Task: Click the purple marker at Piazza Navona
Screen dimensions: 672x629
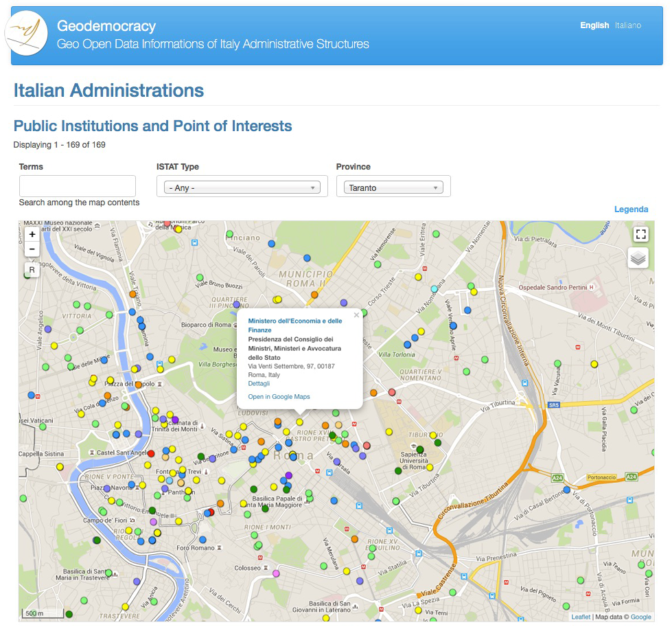Action: (107, 488)
